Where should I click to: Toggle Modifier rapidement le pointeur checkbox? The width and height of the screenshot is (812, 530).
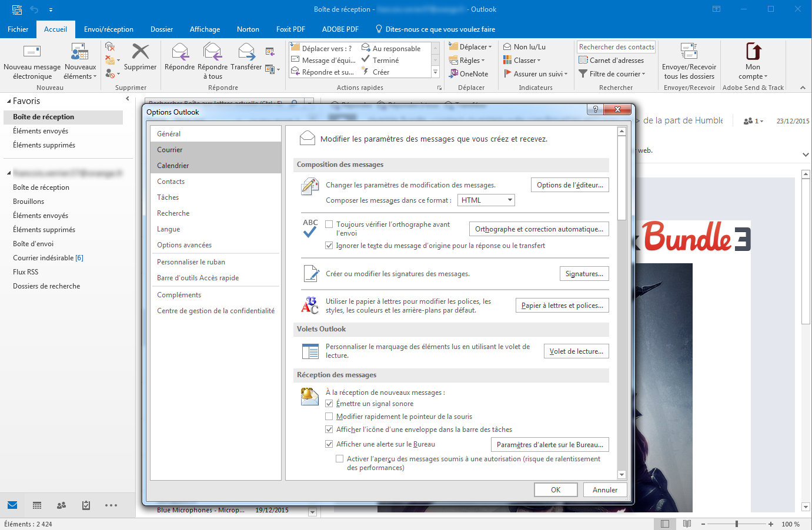tap(329, 417)
